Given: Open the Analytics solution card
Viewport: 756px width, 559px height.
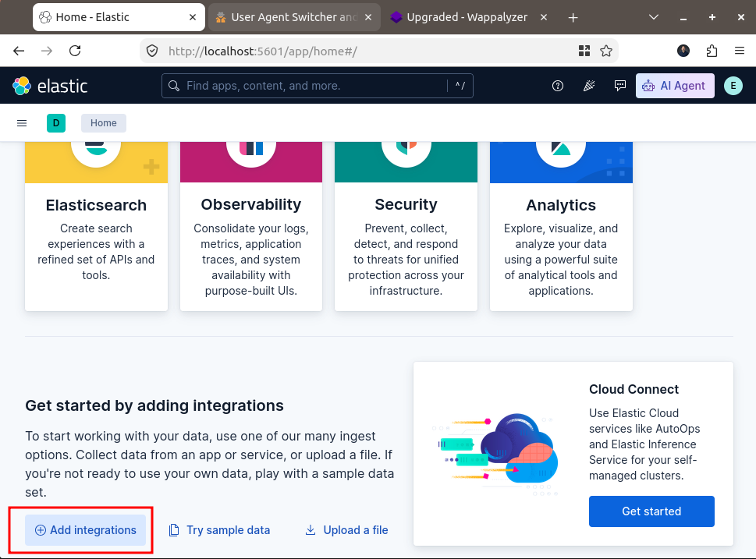Looking at the screenshot, I should 561,226.
